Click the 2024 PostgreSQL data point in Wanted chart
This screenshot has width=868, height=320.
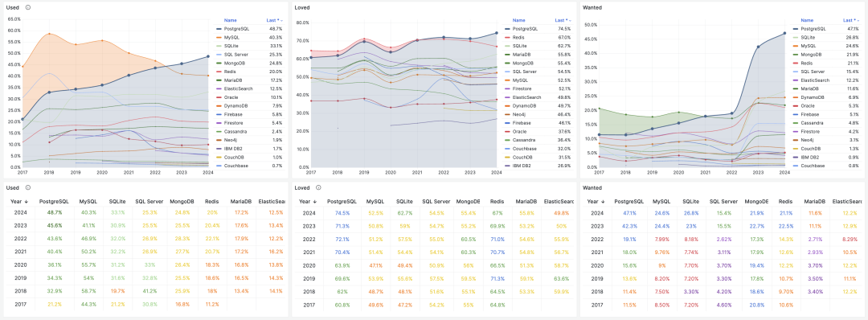coord(784,33)
